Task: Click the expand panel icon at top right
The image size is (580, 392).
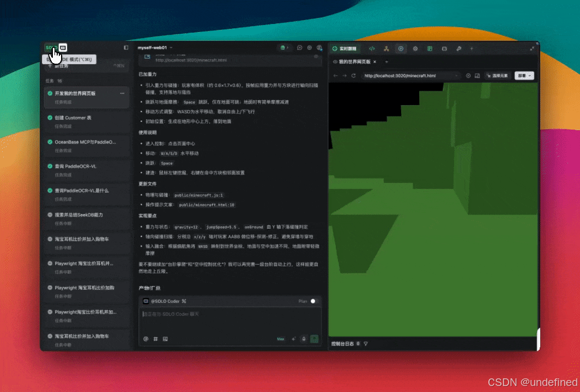Action: click(532, 48)
